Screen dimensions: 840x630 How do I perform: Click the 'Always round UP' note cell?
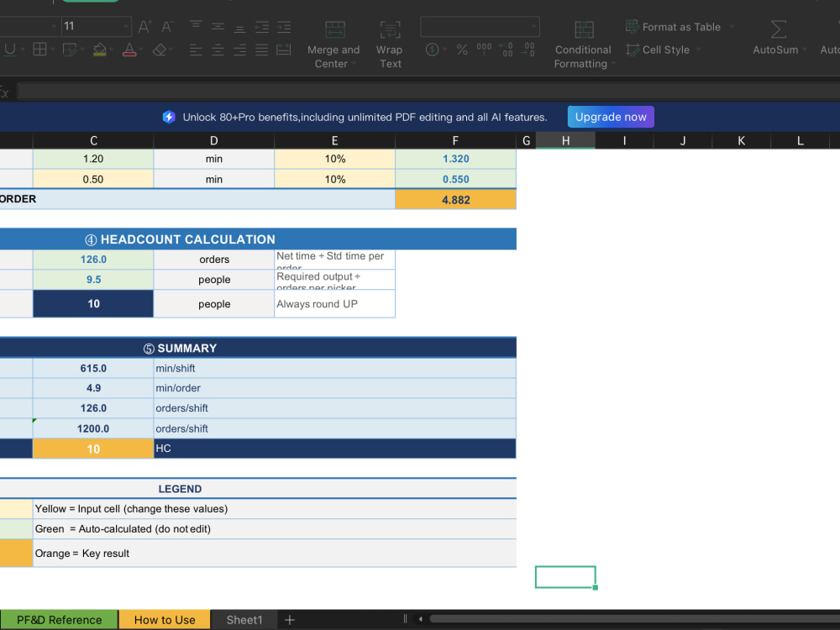click(x=335, y=304)
